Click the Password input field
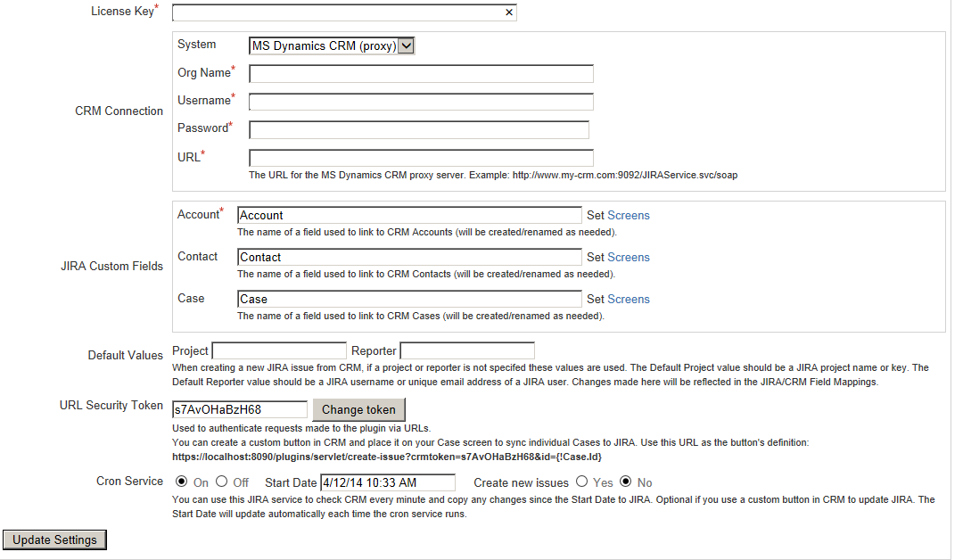Image resolution: width=963 pixels, height=560 pixels. [419, 130]
